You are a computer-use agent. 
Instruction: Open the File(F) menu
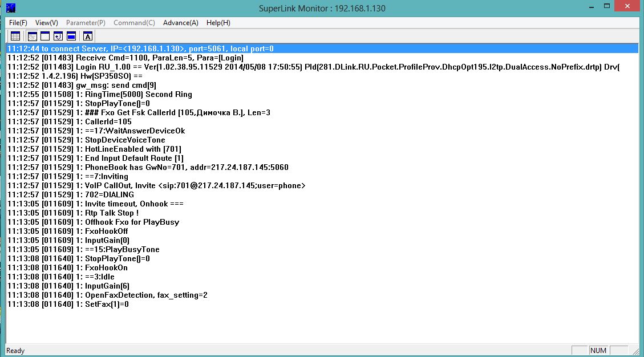(18, 23)
